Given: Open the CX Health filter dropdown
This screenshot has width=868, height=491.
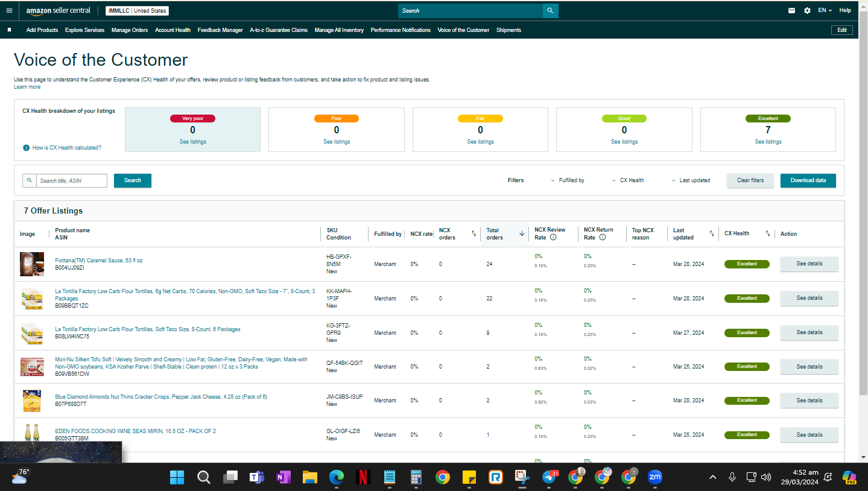Looking at the screenshot, I should pyautogui.click(x=628, y=180).
